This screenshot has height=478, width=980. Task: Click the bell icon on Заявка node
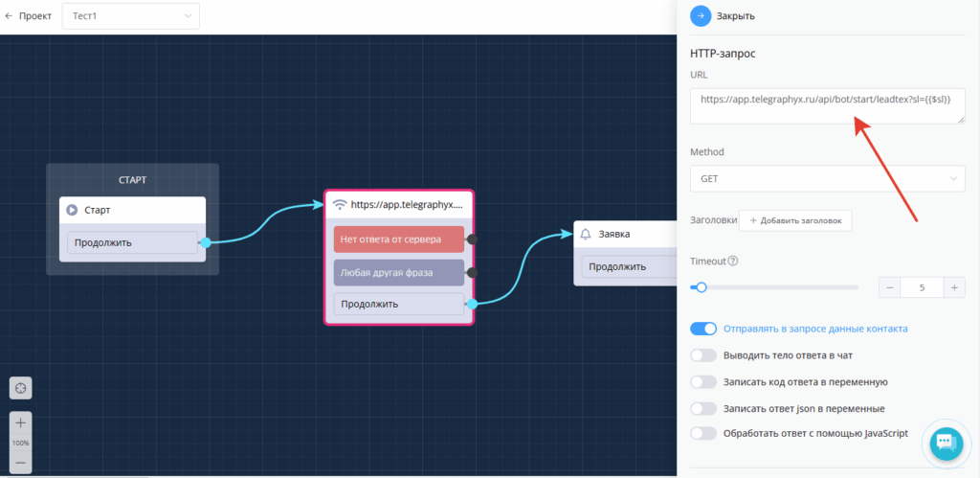586,234
